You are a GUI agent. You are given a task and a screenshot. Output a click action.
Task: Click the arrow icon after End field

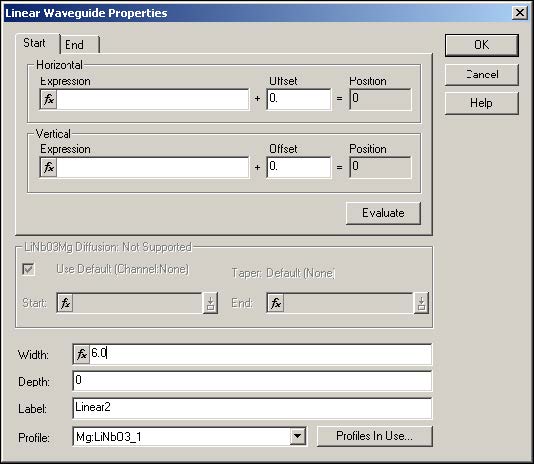tap(421, 303)
